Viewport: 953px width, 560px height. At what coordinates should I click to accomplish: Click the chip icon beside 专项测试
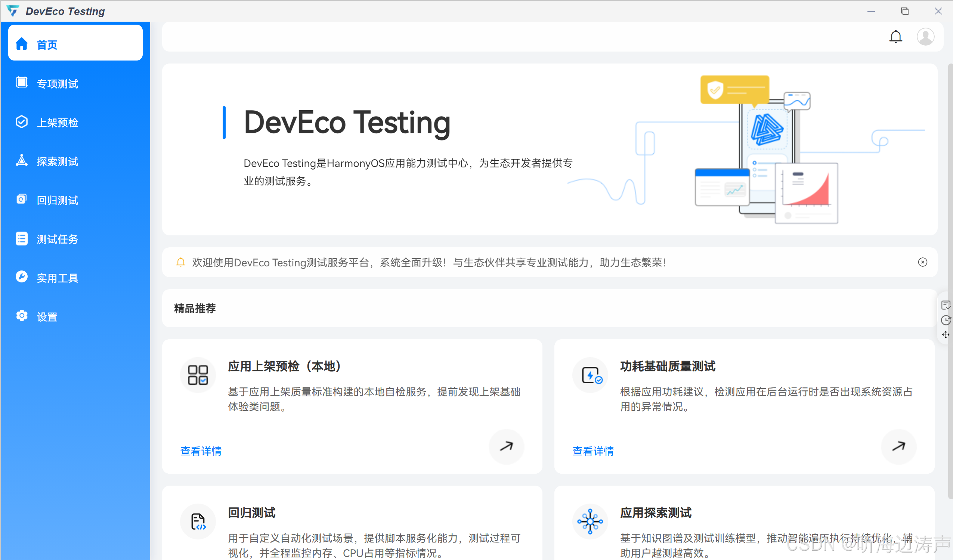tap(22, 83)
